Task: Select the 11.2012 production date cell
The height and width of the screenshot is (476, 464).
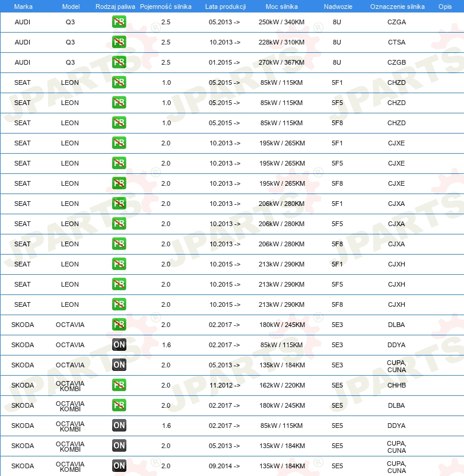Action: point(224,385)
